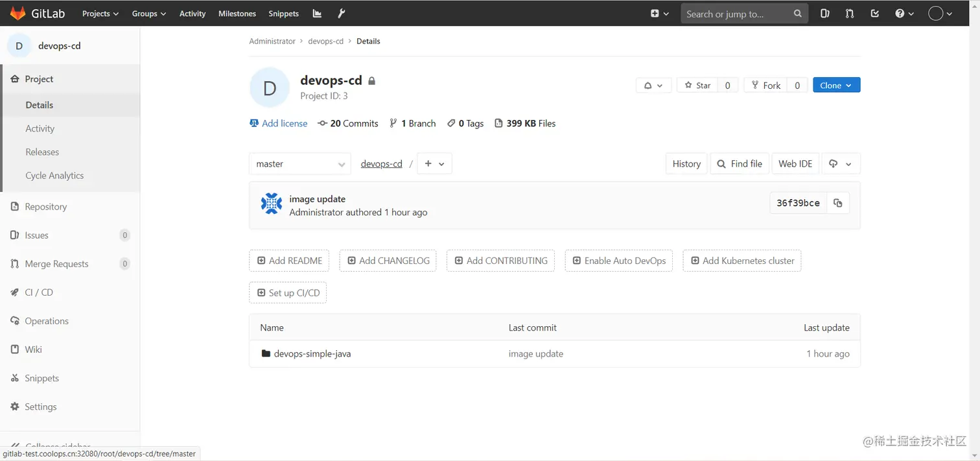Click the Add license link

point(279,123)
